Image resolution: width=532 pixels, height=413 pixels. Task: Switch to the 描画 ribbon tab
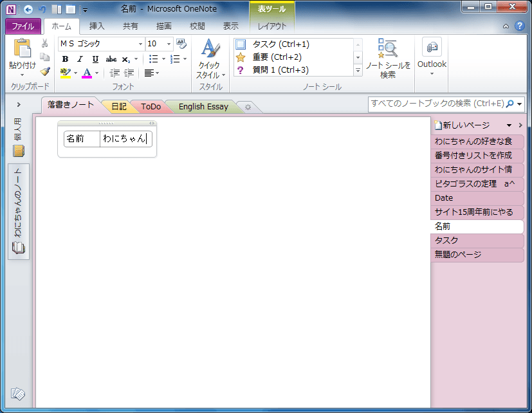point(163,26)
